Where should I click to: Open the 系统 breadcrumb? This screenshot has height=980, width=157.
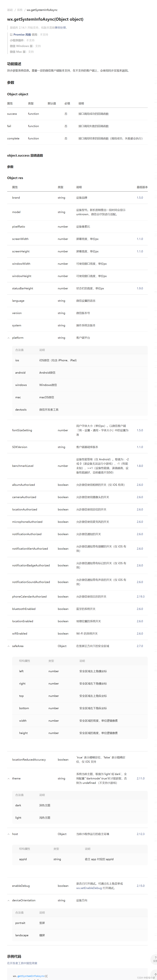[20, 10]
